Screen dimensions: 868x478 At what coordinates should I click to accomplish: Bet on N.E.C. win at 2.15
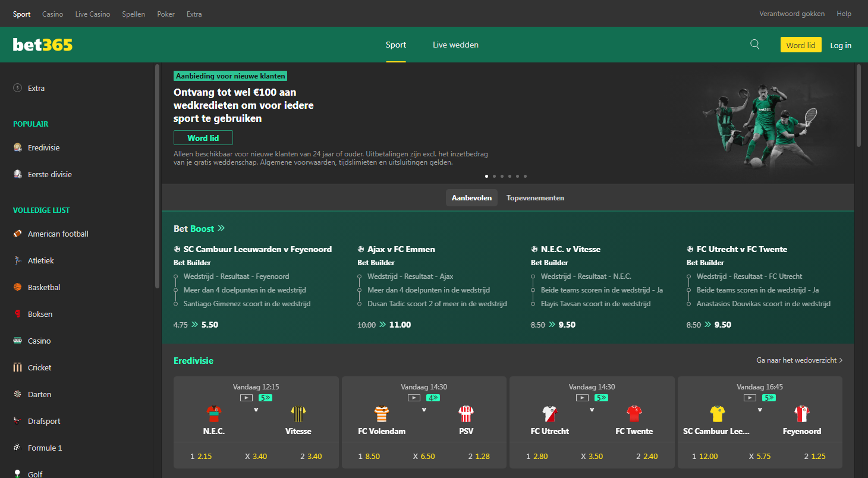[201, 457]
